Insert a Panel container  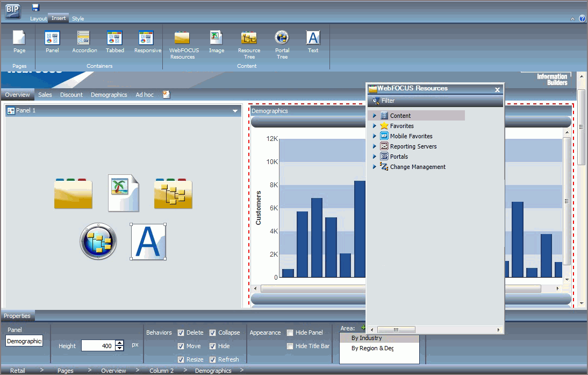(52, 41)
